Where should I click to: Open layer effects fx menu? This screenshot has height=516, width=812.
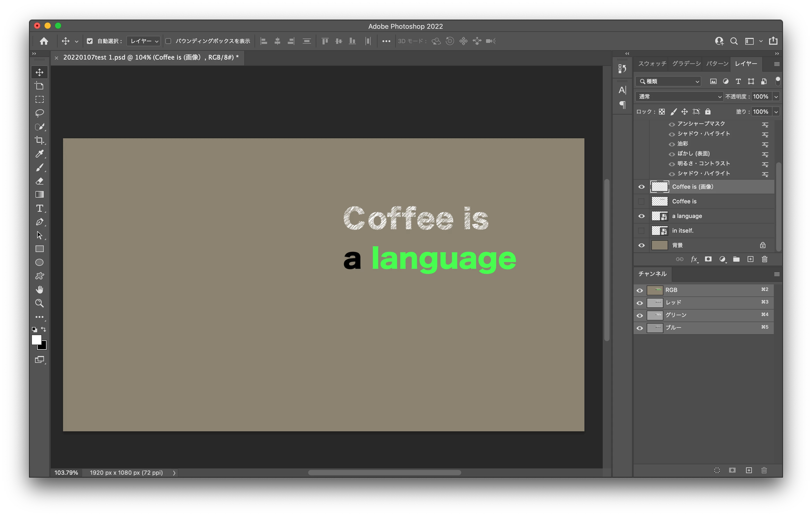(694, 259)
